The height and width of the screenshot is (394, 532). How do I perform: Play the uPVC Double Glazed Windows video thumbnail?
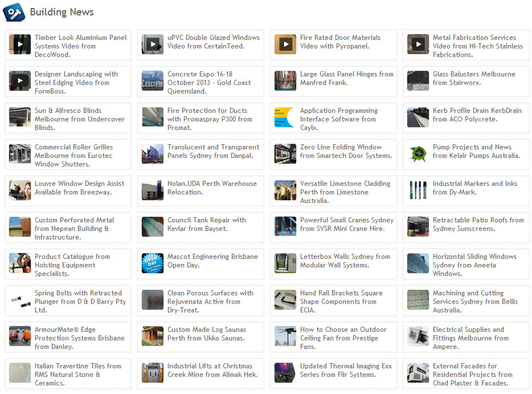[x=153, y=44]
